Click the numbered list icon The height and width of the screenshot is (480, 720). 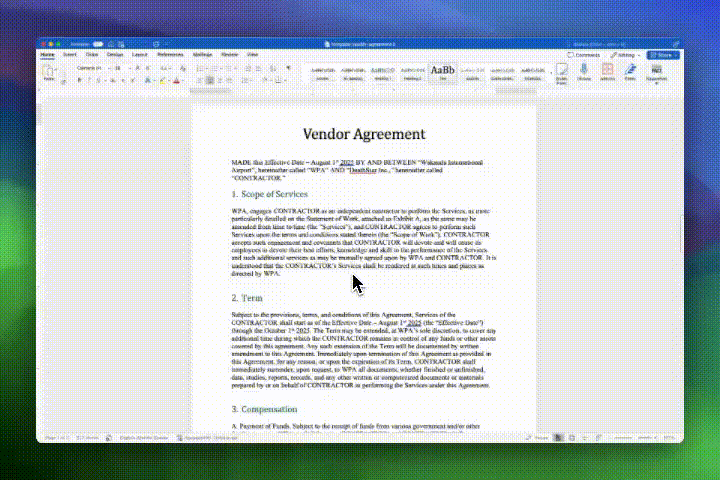tap(214, 68)
